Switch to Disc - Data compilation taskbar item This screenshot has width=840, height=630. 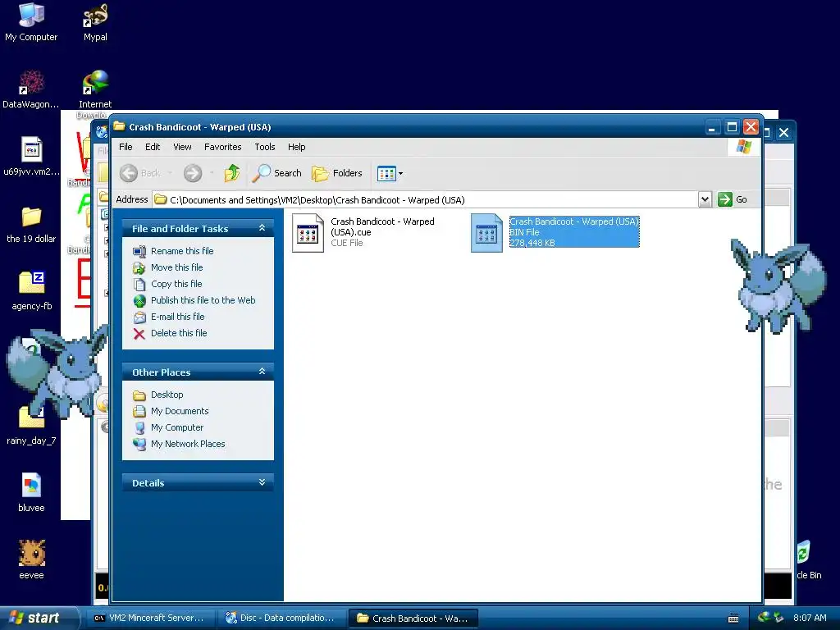pyautogui.click(x=281, y=619)
